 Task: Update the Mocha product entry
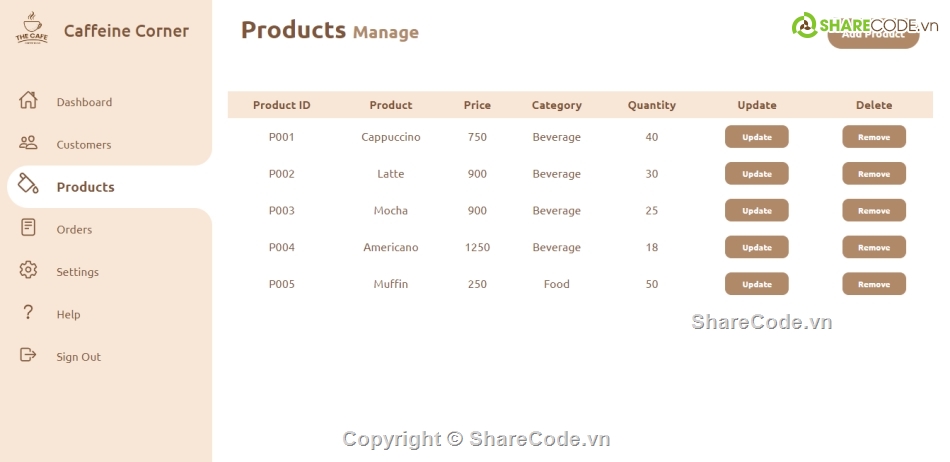click(756, 211)
